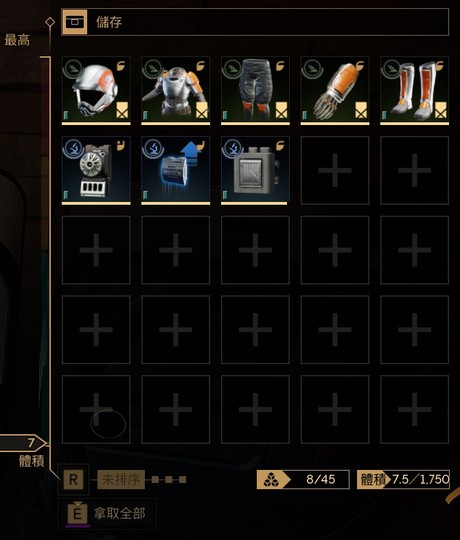Click the three squares next to 未排序
Screen dimensions: 460x540
coord(169,479)
